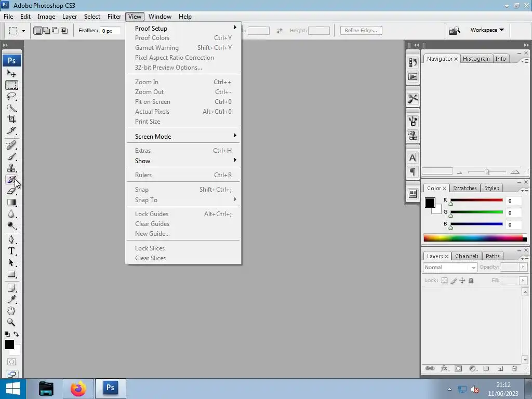Toggle lock all in Layers panel
Image resolution: width=532 pixels, height=399 pixels.
point(471,281)
